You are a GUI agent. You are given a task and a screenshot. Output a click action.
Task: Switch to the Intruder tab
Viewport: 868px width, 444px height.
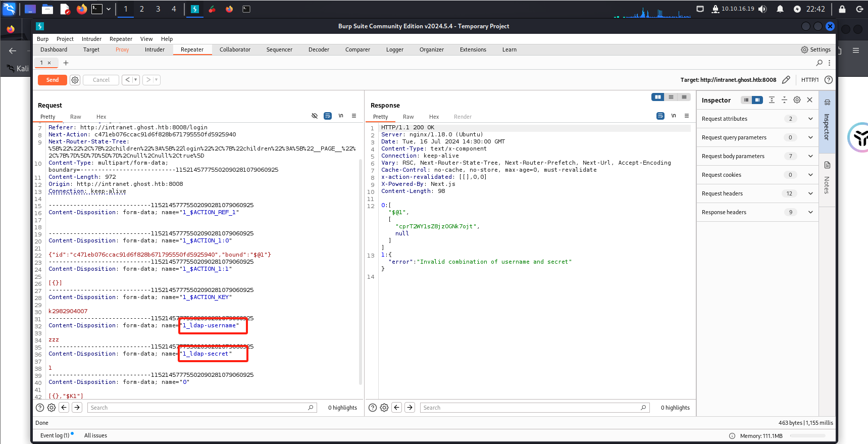155,50
